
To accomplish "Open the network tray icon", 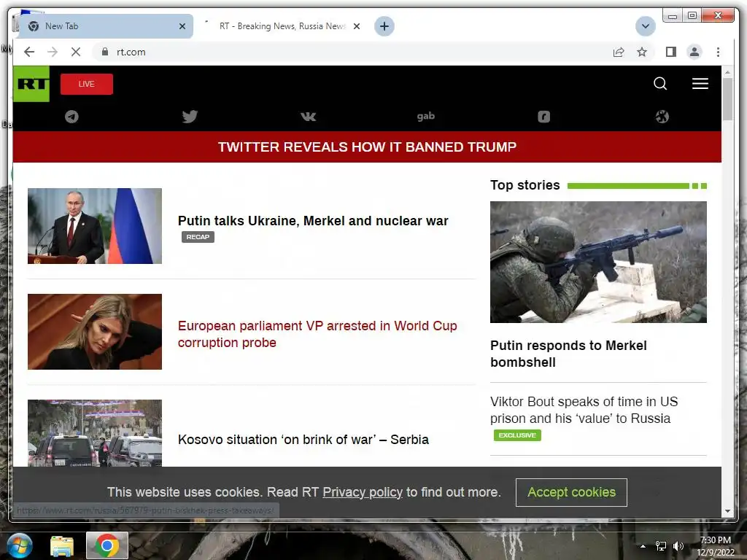I will click(661, 546).
